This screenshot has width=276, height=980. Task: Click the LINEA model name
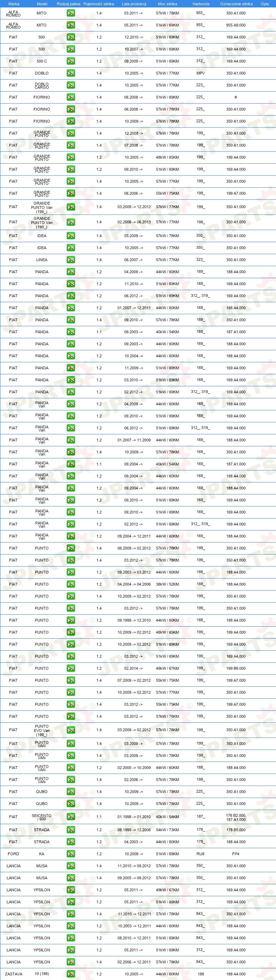(42, 260)
